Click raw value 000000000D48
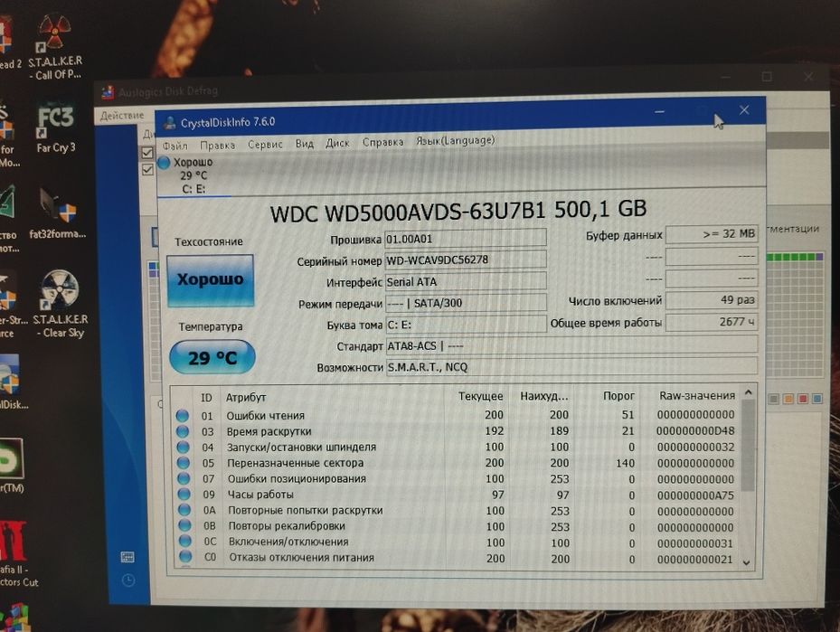 pos(695,430)
